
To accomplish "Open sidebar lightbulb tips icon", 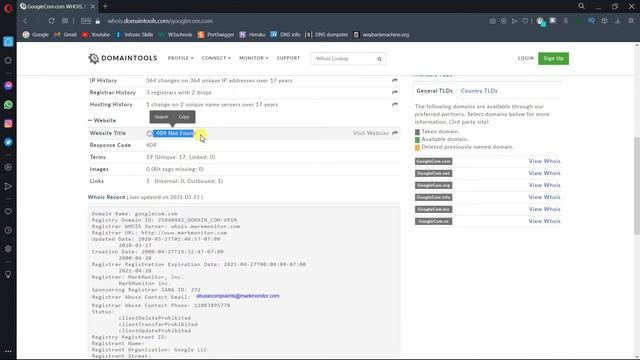I will [x=8, y=275].
